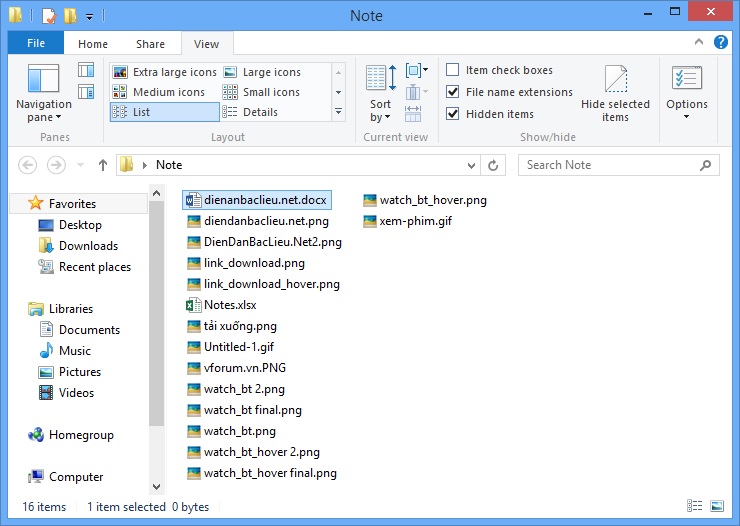Click the search magnifier icon
This screenshot has height=526, width=740.
pos(706,165)
